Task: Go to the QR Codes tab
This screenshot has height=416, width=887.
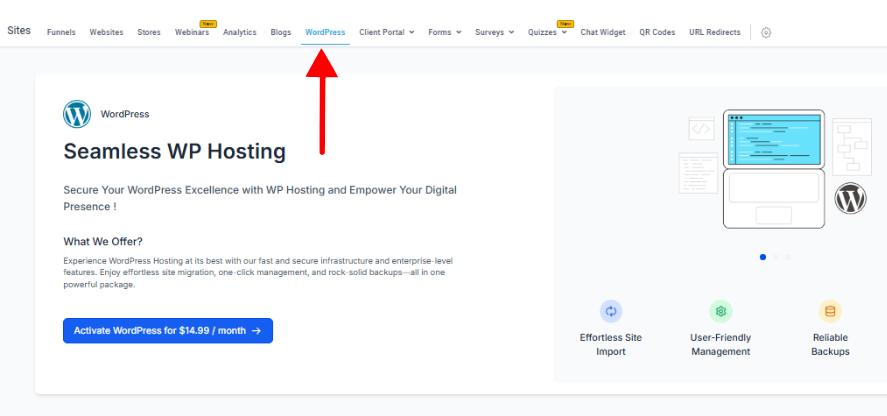Action: tap(657, 32)
